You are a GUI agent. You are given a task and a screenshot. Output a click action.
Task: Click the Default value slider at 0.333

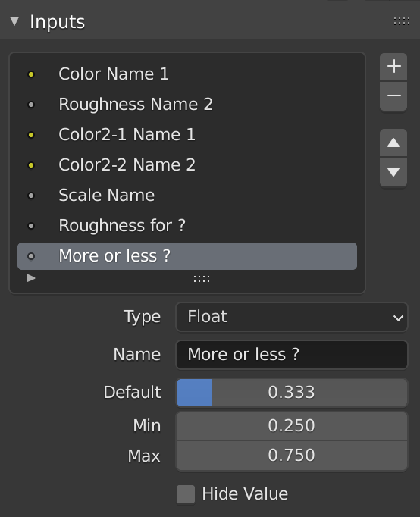[x=292, y=393]
